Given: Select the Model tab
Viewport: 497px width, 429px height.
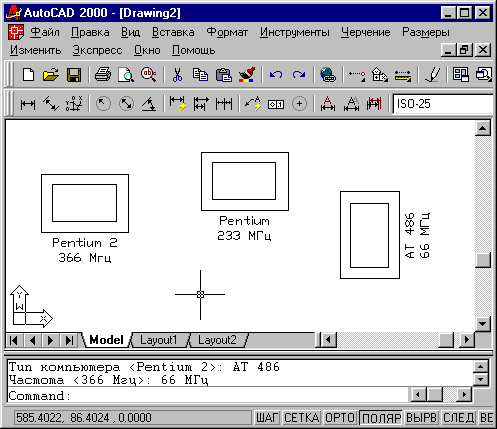Looking at the screenshot, I should 106,340.
